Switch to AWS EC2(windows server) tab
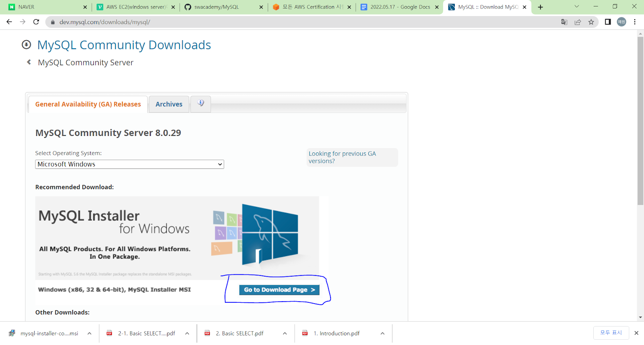This screenshot has width=644, height=345. (x=135, y=7)
